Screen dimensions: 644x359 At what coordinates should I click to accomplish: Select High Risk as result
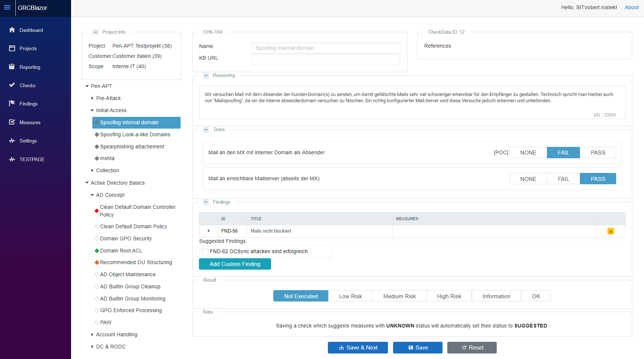click(x=449, y=296)
